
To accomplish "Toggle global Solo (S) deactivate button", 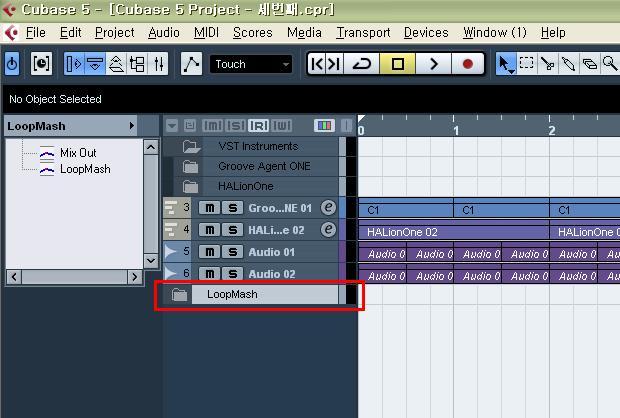I will (x=236, y=126).
